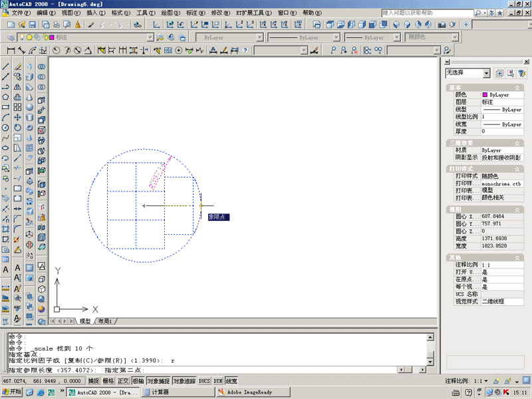Toggle the 对象捕捉 object snap button
The width and height of the screenshot is (532, 399).
point(158,381)
